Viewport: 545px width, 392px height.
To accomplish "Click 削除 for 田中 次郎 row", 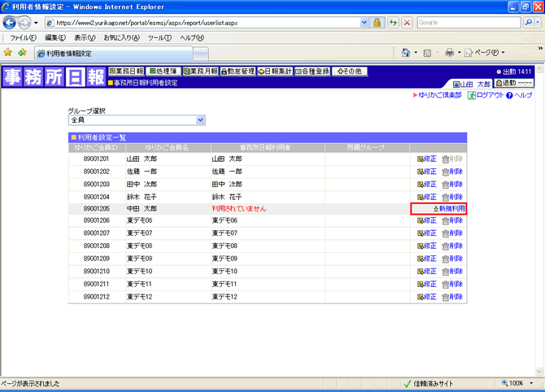I will (452, 184).
